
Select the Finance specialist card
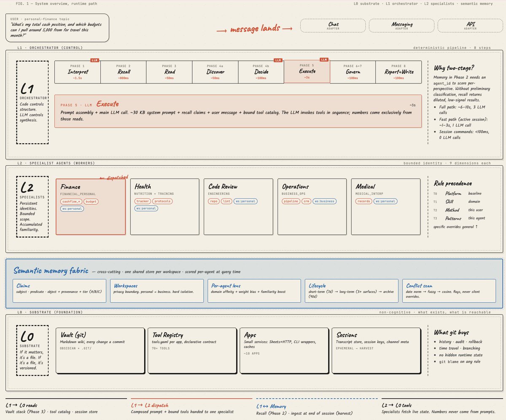point(91,207)
